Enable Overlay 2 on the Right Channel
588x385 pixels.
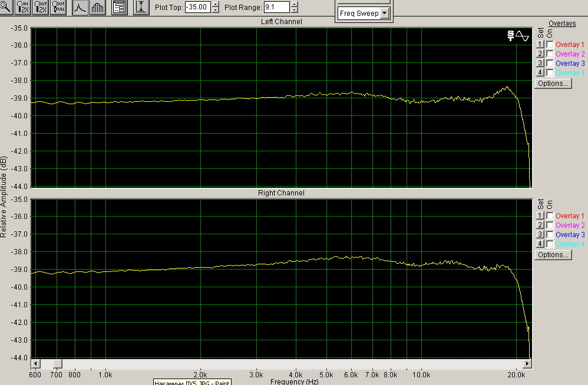(x=550, y=225)
